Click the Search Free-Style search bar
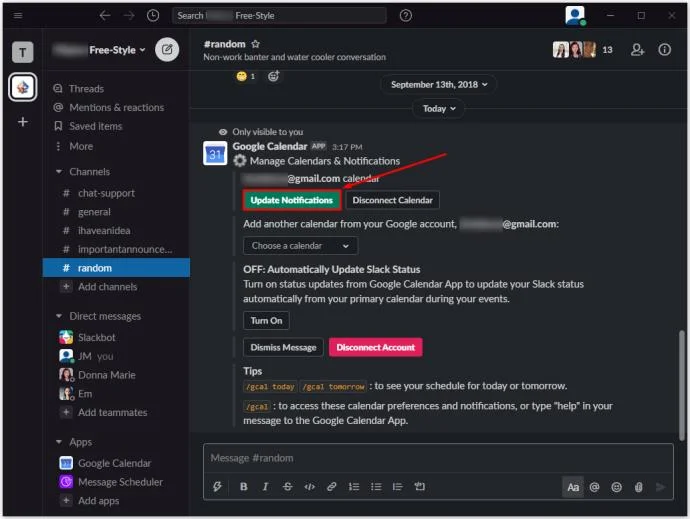The image size is (690, 519). (279, 15)
